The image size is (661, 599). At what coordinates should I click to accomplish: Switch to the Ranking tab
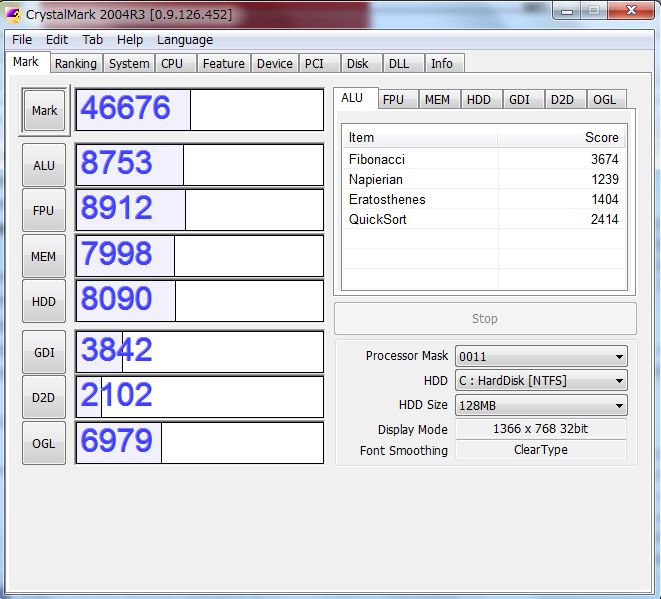[76, 63]
